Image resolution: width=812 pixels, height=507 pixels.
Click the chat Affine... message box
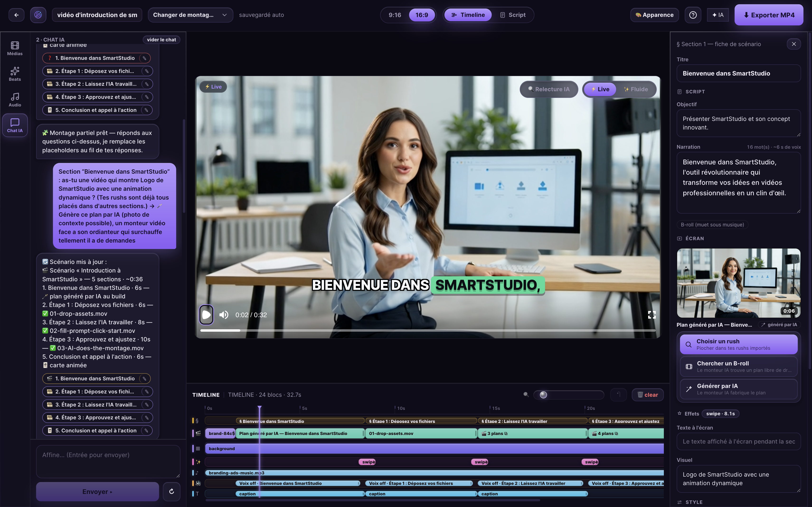pyautogui.click(x=108, y=461)
